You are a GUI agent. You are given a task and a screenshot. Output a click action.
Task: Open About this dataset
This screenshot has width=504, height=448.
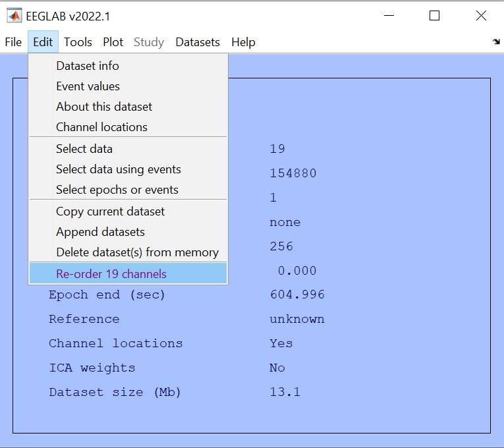pos(128,107)
